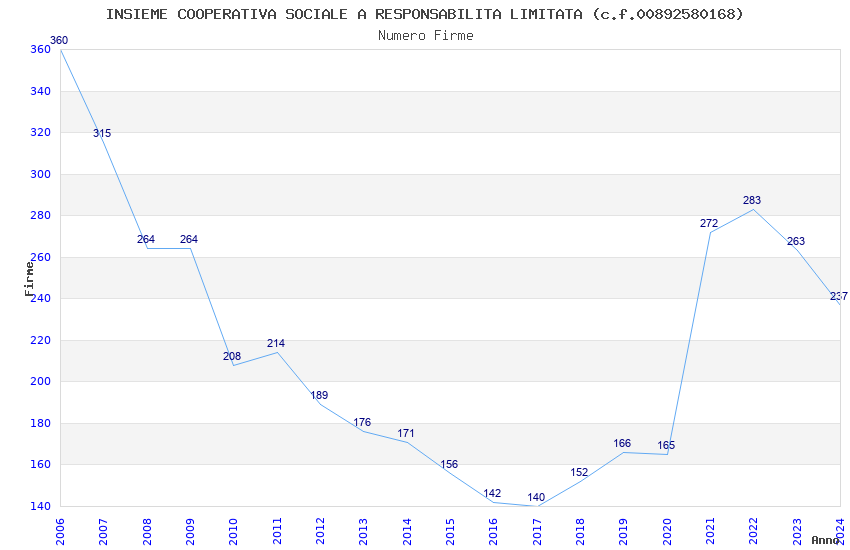Click the Firme y-axis title
Image resolution: width=850 pixels, height=550 pixels.
tap(29, 279)
